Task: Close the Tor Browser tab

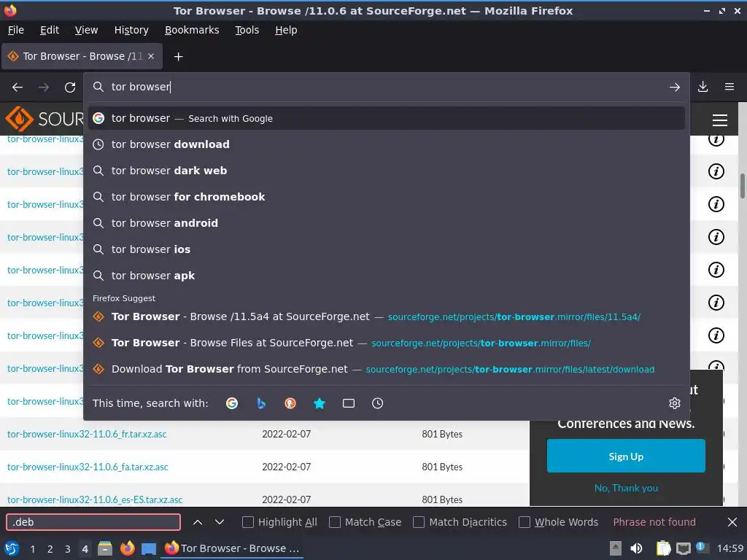Action: 151,56
